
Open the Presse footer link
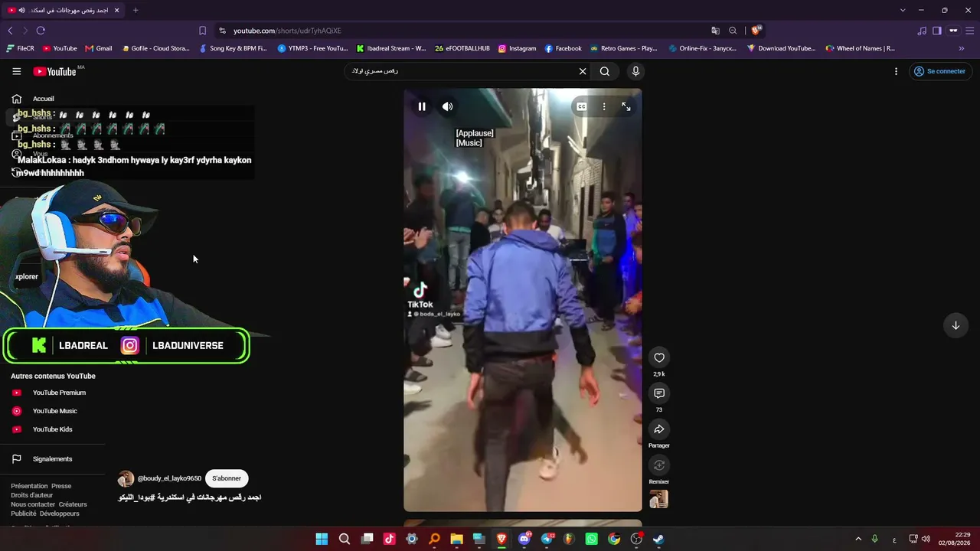click(x=61, y=486)
